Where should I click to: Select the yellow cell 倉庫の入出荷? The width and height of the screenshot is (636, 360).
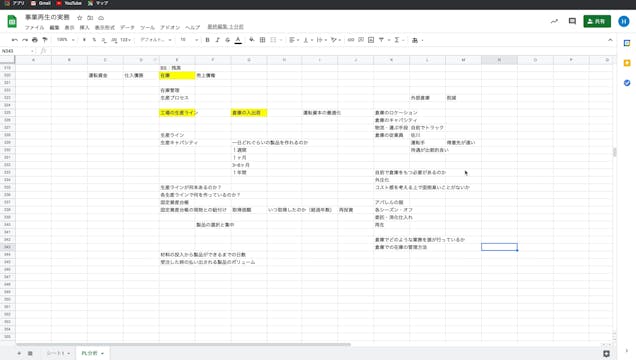click(249, 113)
